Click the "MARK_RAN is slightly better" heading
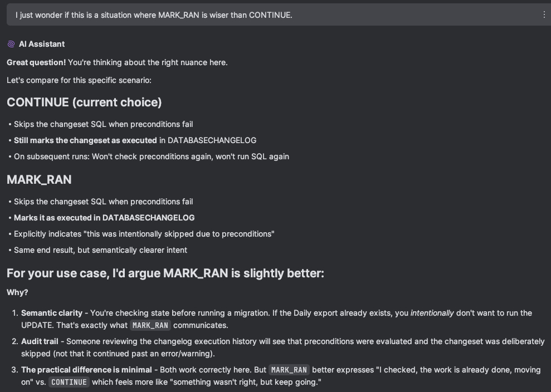Viewport: 551px width, 392px height. point(165,273)
